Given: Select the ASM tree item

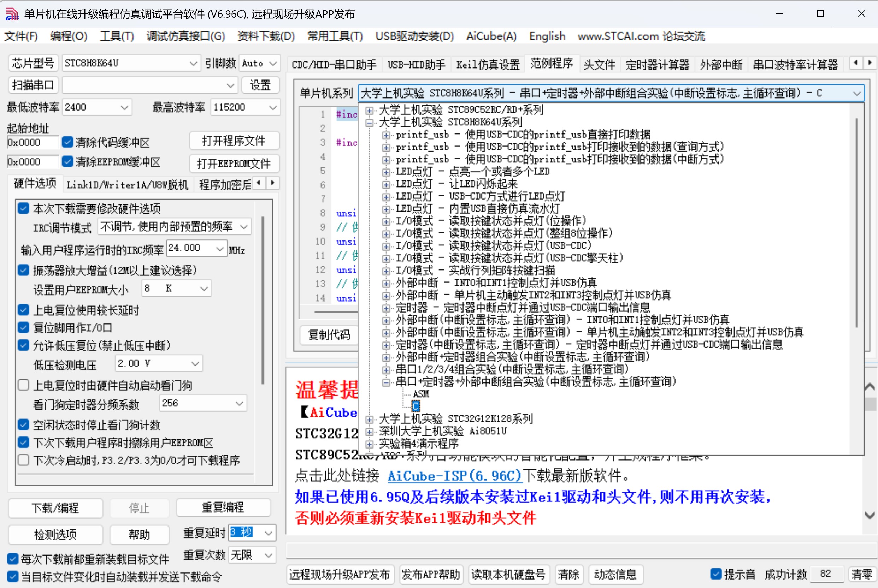Looking at the screenshot, I should (x=420, y=394).
